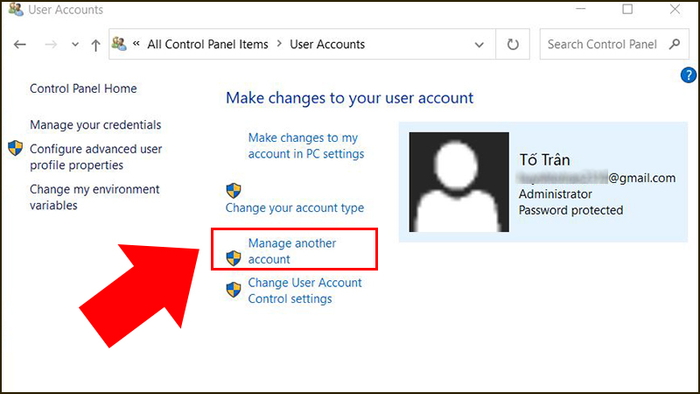Expand the breadcrumb arrow after All Control Panel Items
Screen dimensions: 700x394
279,44
